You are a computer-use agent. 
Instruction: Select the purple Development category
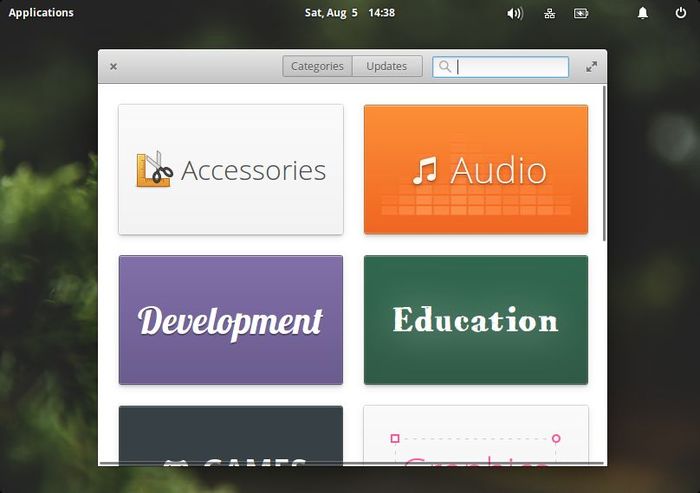(x=231, y=320)
